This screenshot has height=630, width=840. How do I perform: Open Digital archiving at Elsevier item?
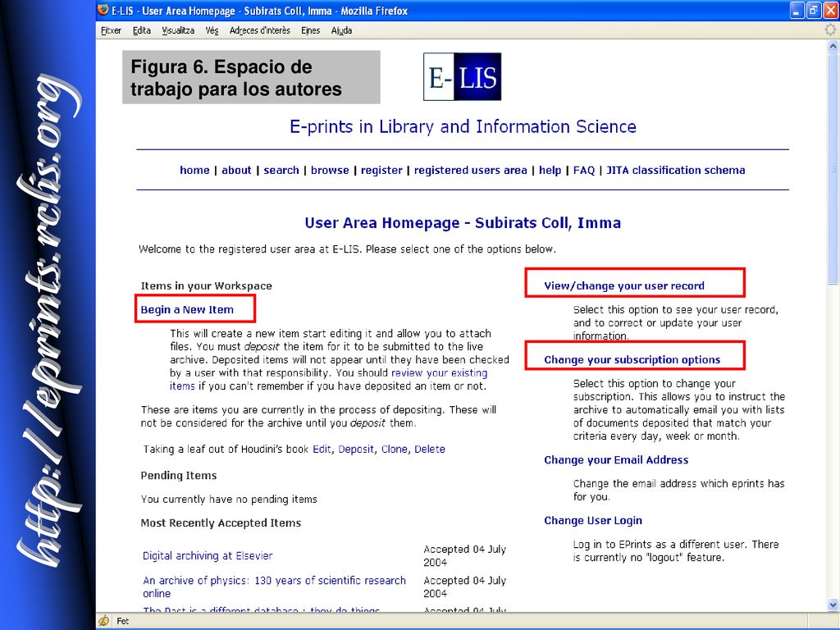[208, 555]
